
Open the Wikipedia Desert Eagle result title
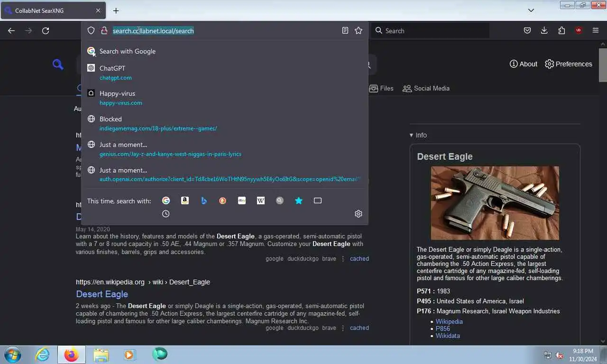102,294
